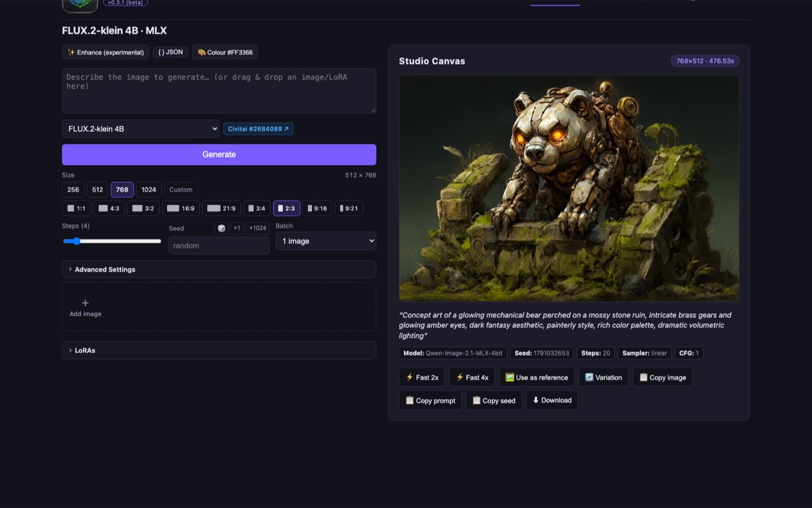This screenshot has height=508, width=812.
Task: Click the Steps 20 tag
Action: click(x=595, y=353)
